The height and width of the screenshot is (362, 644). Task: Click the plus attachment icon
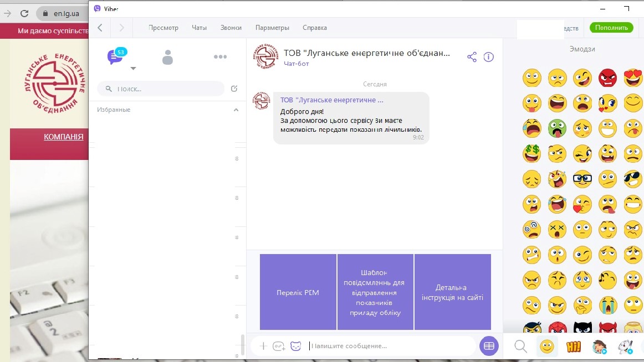tap(263, 346)
